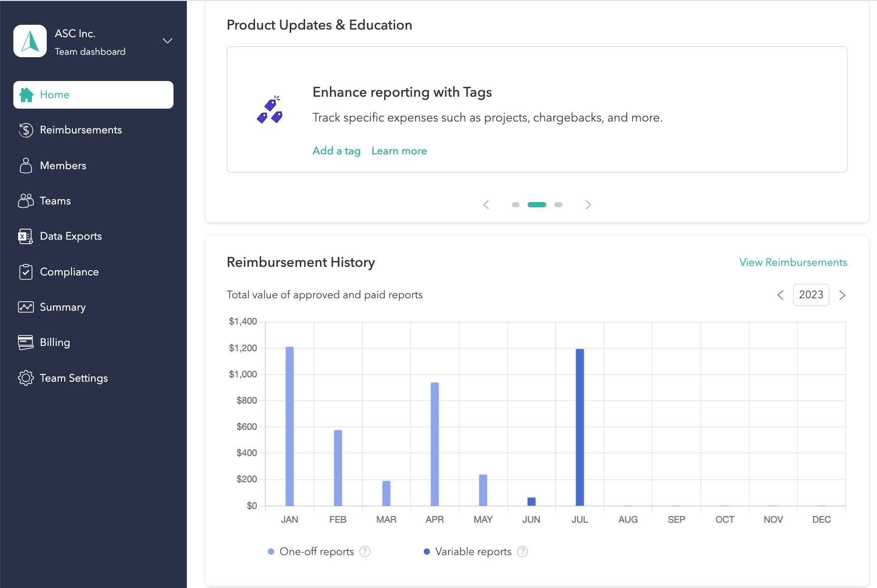The width and height of the screenshot is (877, 588).
Task: Go to previous year in Reimbursement History
Action: tap(780, 295)
